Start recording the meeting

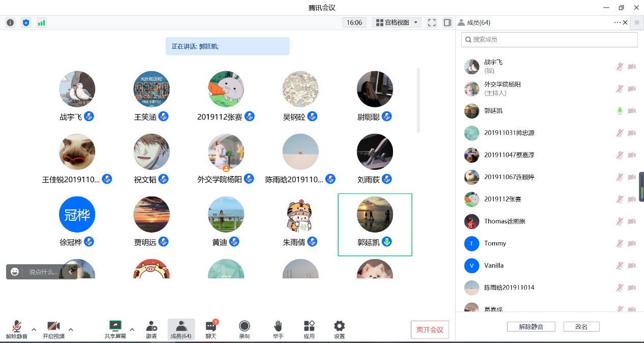point(244,329)
